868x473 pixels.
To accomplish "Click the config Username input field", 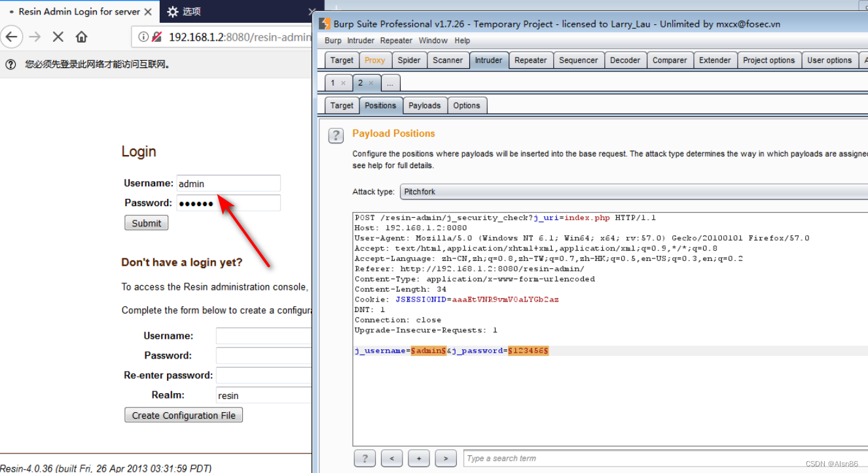I will [264, 336].
